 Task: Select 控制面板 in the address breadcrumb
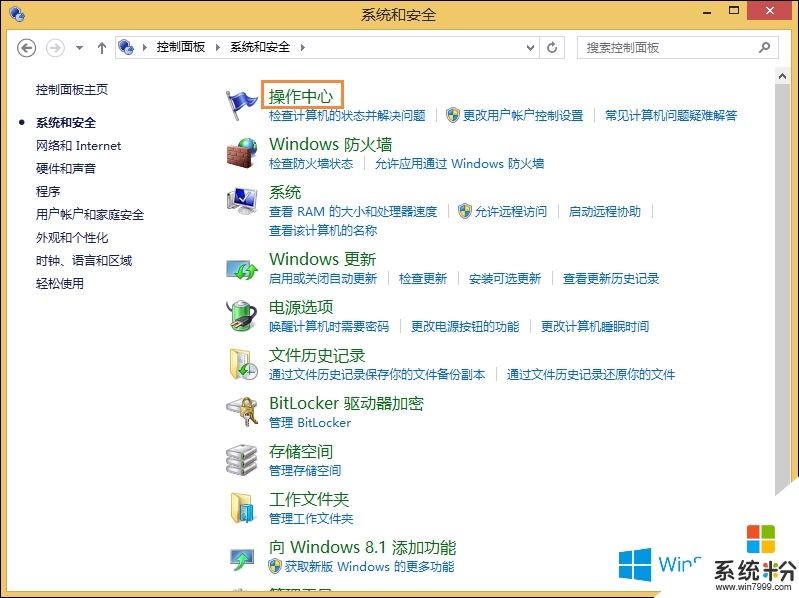point(180,47)
